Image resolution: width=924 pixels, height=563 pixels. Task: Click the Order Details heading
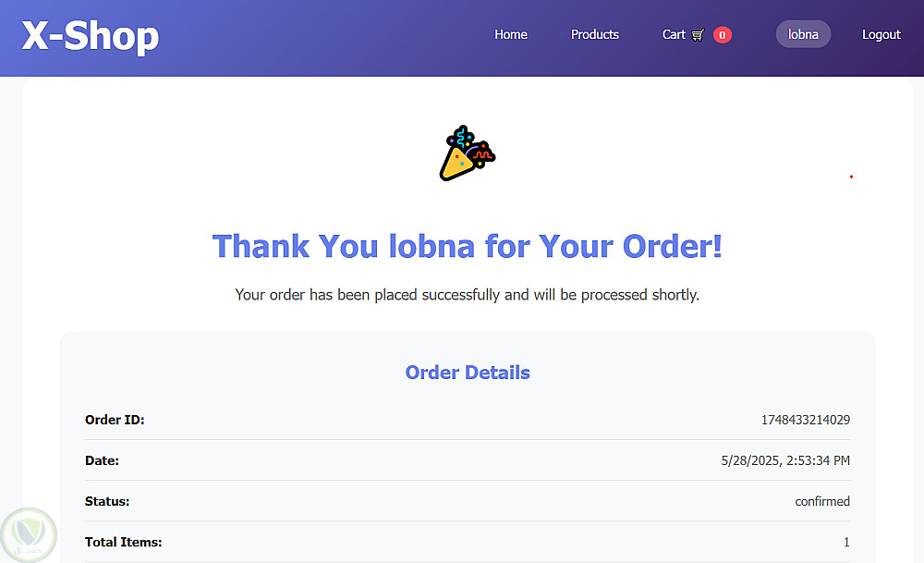click(x=468, y=373)
